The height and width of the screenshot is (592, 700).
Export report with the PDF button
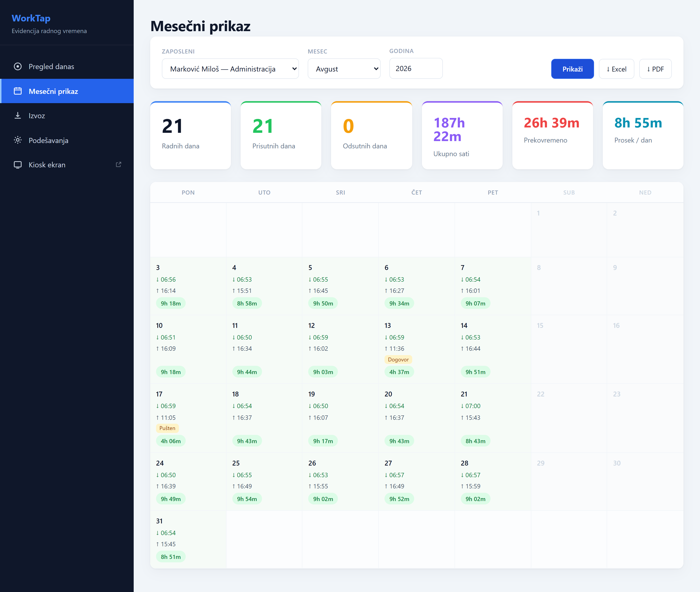coord(655,69)
